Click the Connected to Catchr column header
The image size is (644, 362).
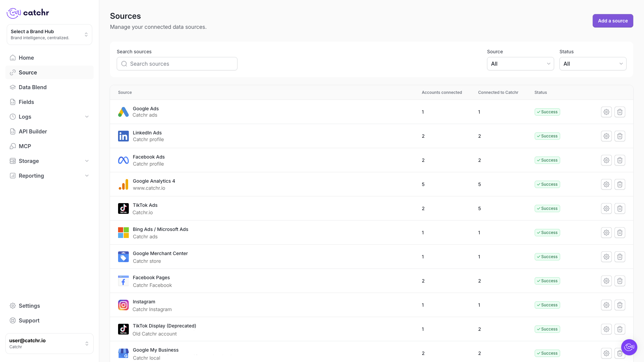tap(498, 93)
